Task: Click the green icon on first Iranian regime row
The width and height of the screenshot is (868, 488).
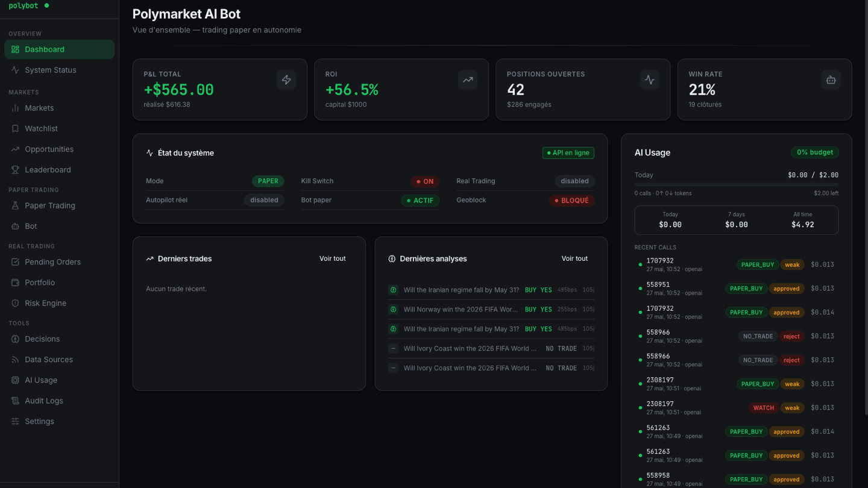Action: click(393, 290)
